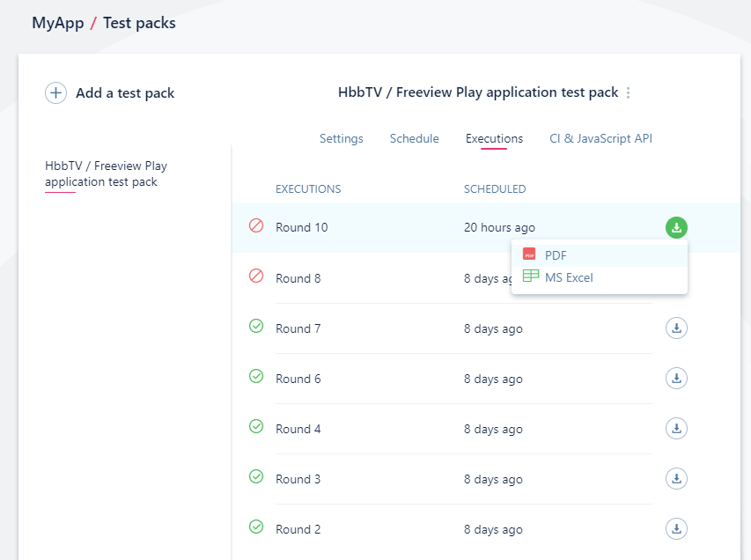The image size is (751, 560).
Task: Switch to the Settings tab
Action: click(x=342, y=138)
